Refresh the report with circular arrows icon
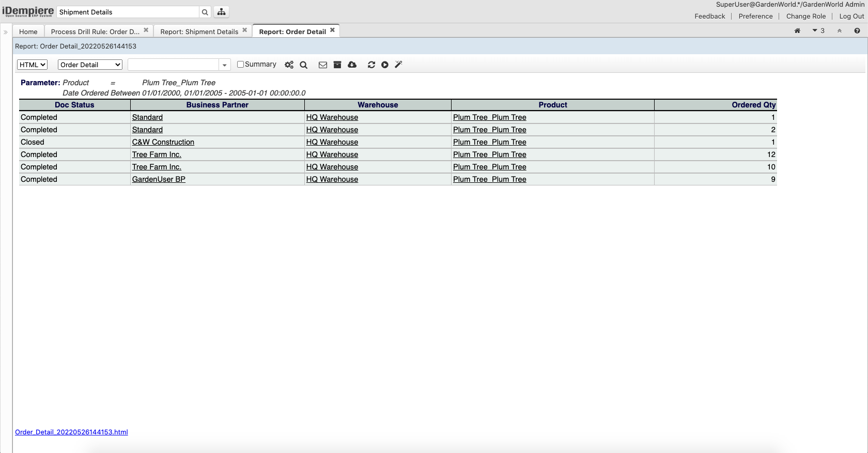868x453 pixels. tap(371, 65)
